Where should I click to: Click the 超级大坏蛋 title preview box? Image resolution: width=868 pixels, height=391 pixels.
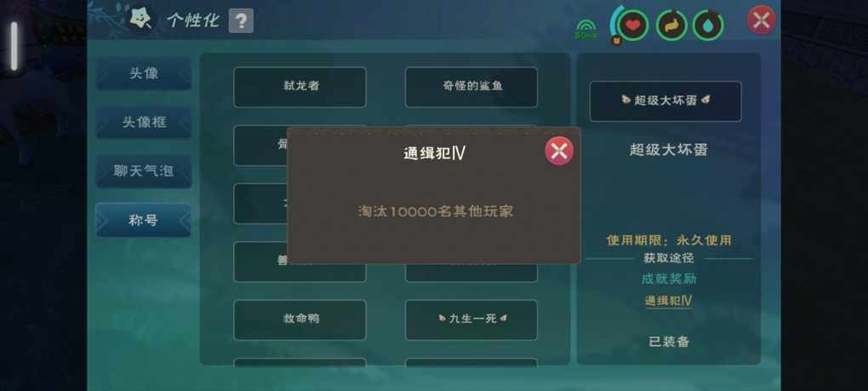(x=665, y=101)
